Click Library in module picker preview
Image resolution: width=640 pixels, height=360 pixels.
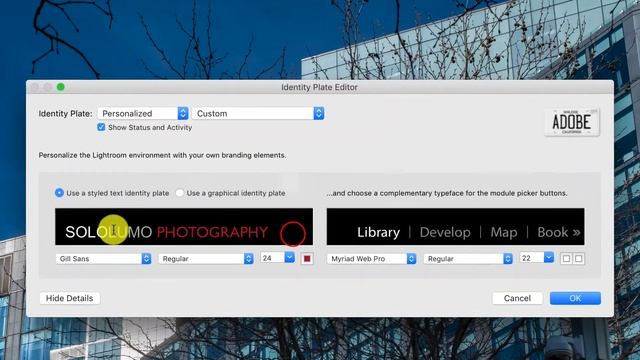378,232
